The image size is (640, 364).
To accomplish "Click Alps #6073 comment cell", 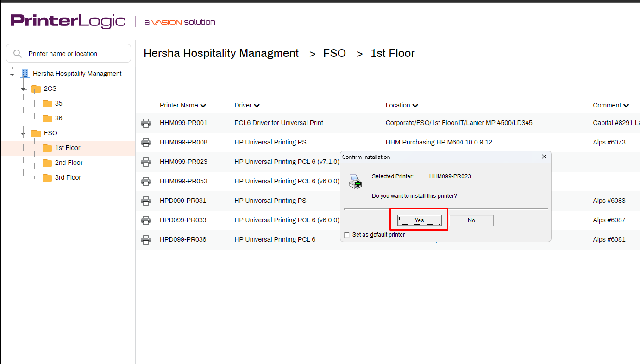I will click(609, 142).
